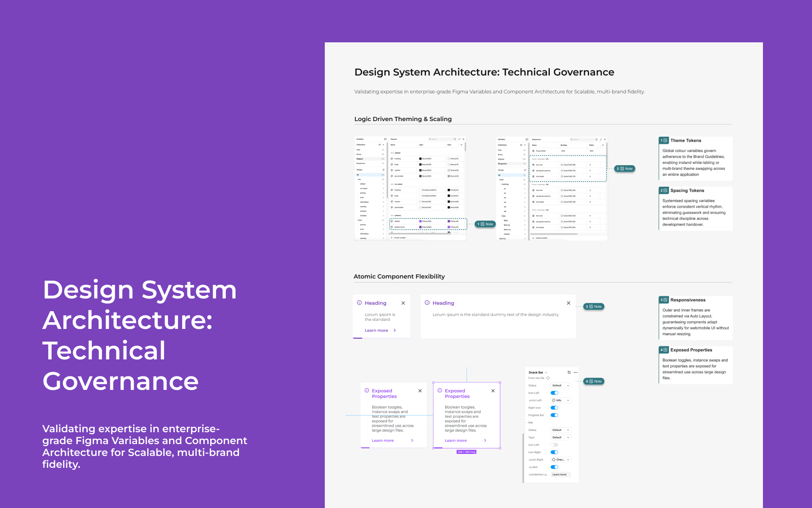Turn off the Progress Bar toggle
Image resolution: width=812 pixels, height=508 pixels.
554,415
